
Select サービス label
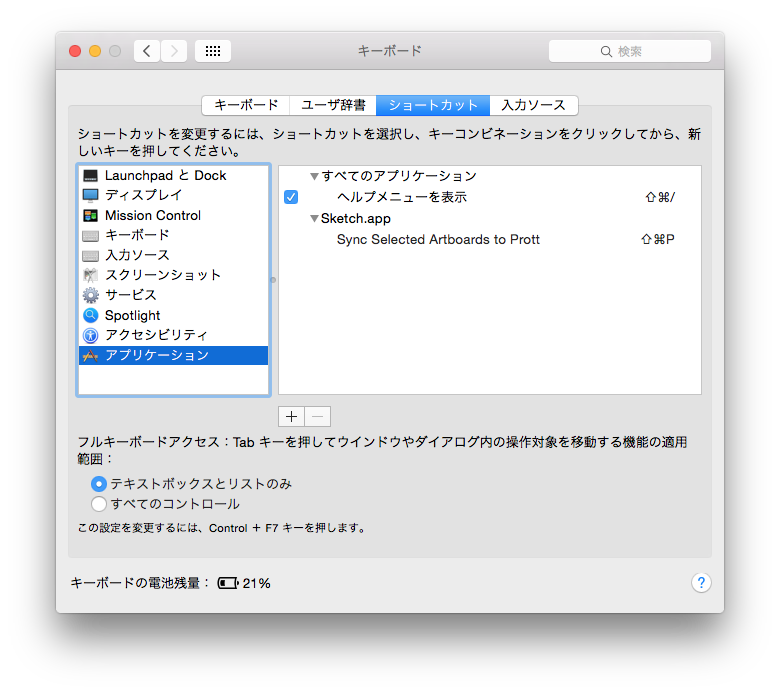(131, 295)
